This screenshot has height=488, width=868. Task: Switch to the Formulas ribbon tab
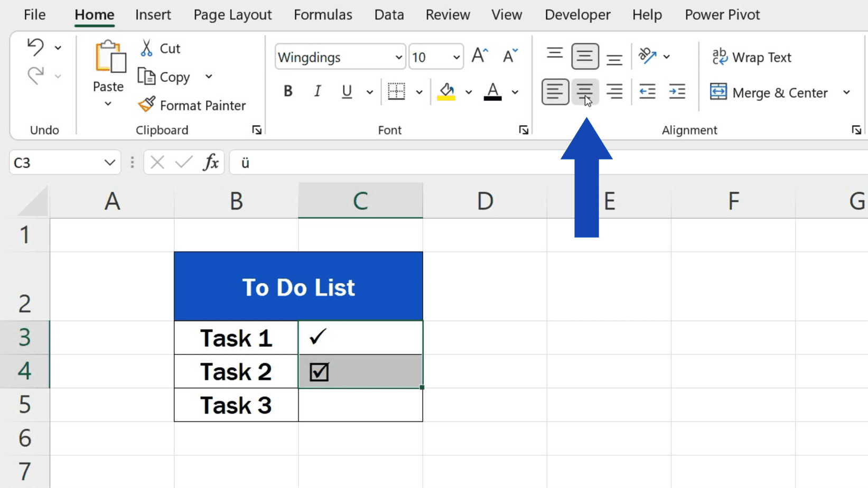click(322, 15)
